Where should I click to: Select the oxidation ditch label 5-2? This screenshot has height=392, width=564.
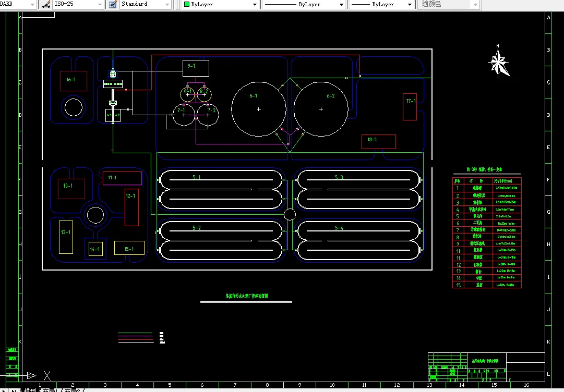[196, 228]
